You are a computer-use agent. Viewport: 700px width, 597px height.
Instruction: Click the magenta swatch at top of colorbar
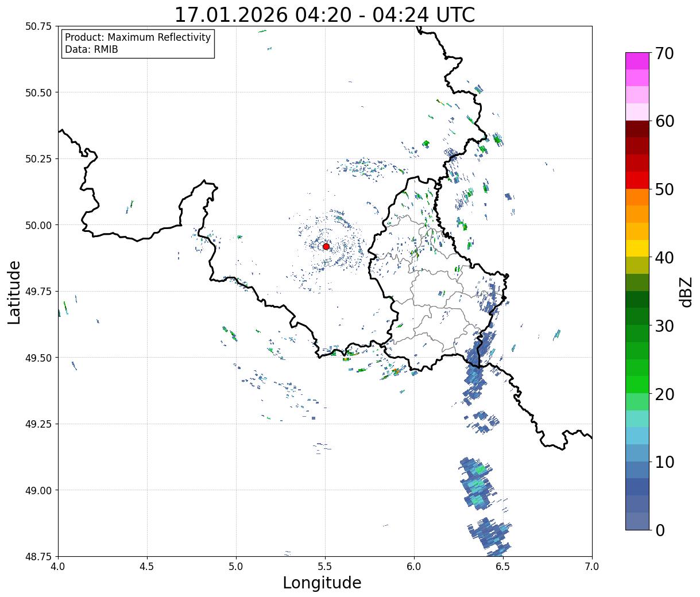(x=637, y=61)
